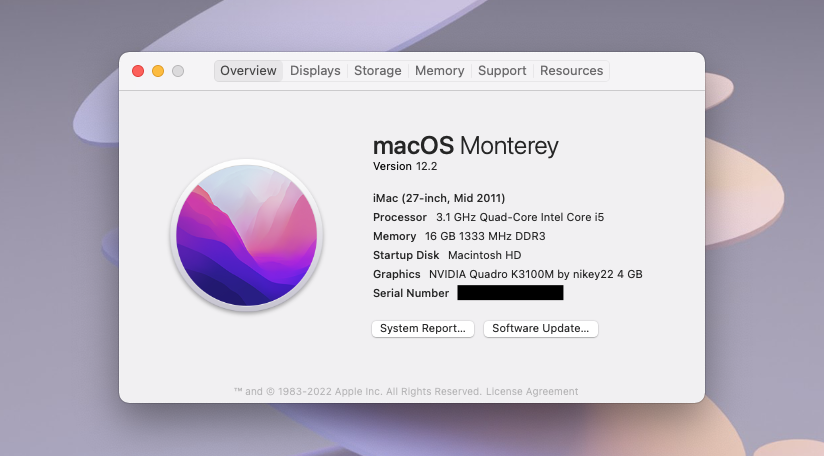824x456 pixels.
Task: Close the About This Mac window
Action: [138, 71]
